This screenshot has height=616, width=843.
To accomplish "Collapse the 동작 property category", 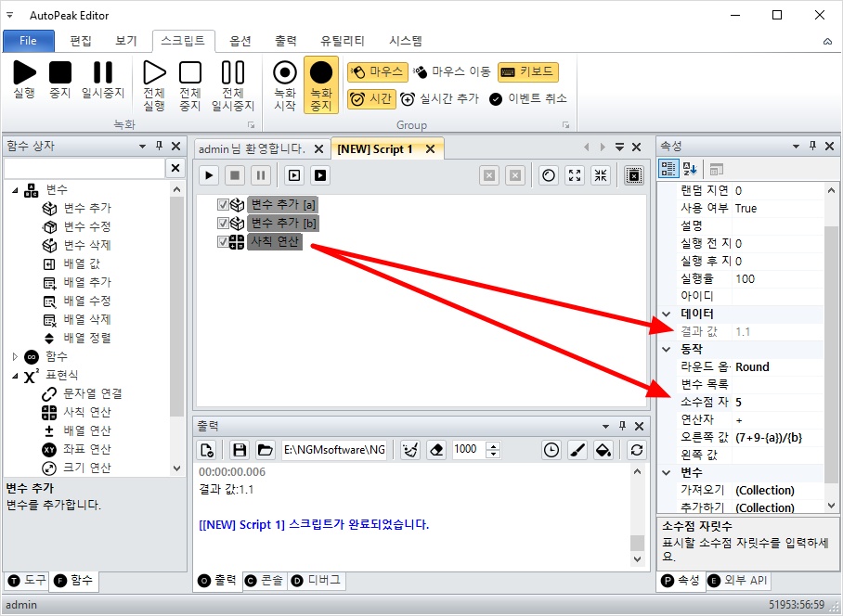I will click(x=667, y=349).
